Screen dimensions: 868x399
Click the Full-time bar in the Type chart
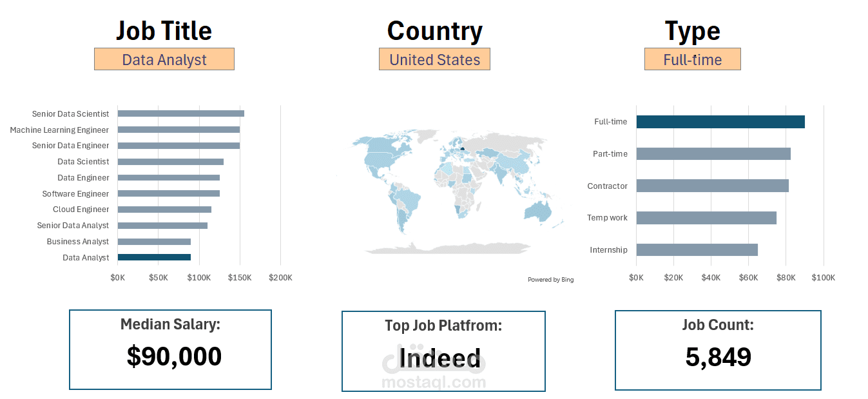tap(719, 121)
